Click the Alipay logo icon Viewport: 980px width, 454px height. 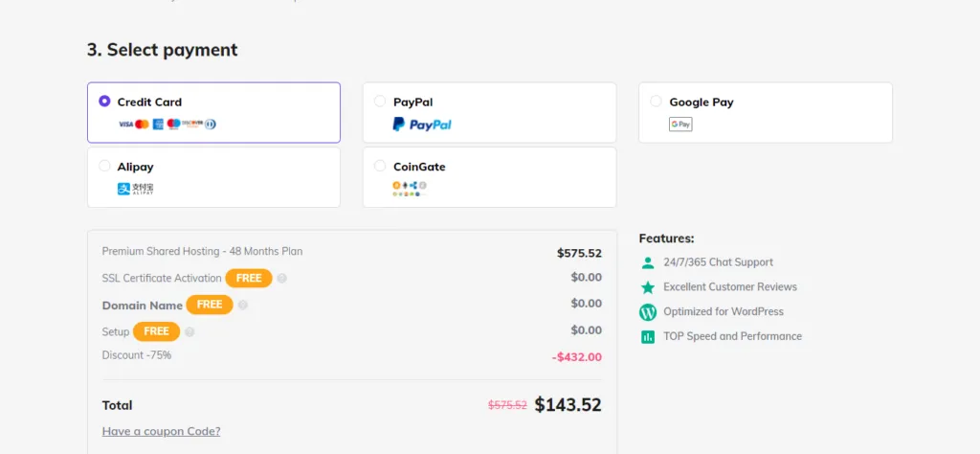click(135, 189)
